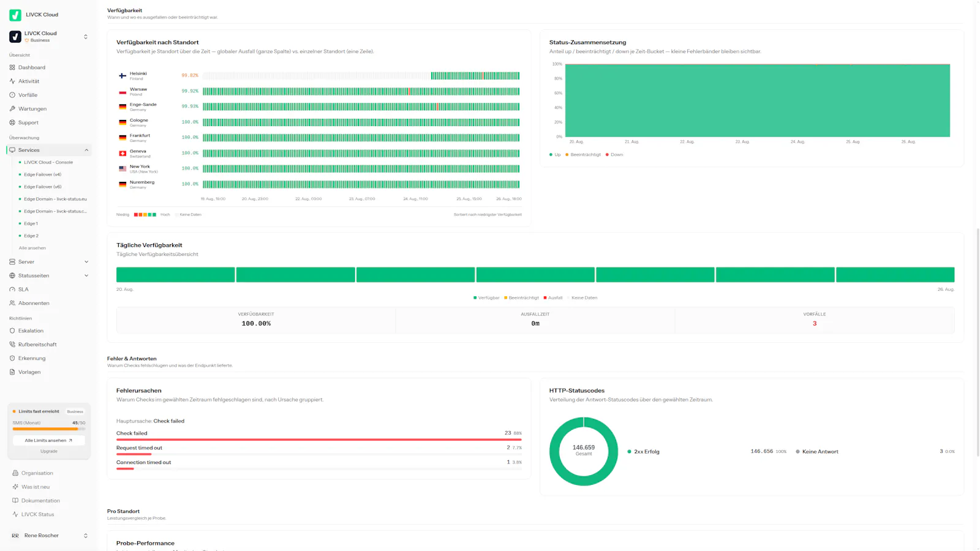Toggle Beeinträchtigt in the Tägliche Verfügbarkeit legend
This screenshot has height=551, width=980.
(x=521, y=298)
